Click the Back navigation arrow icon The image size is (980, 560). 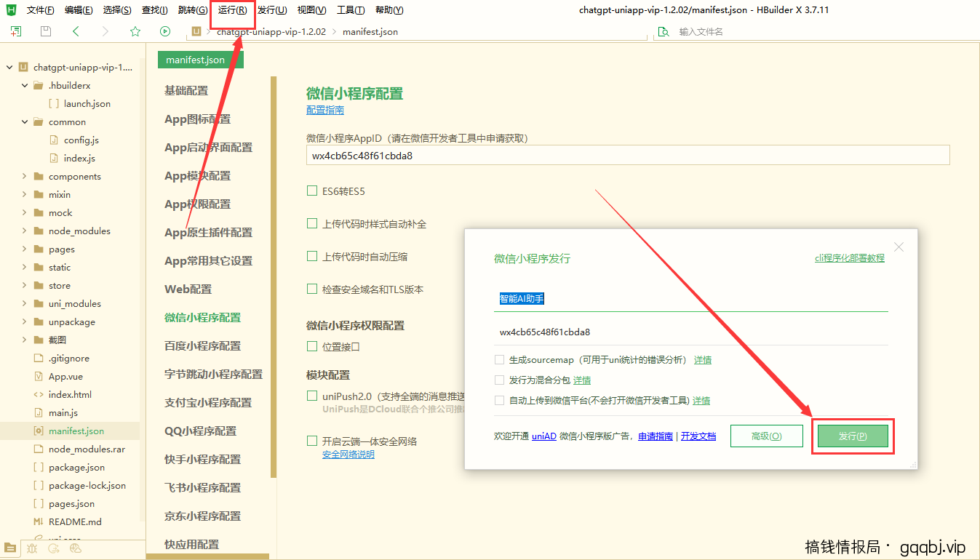(75, 31)
